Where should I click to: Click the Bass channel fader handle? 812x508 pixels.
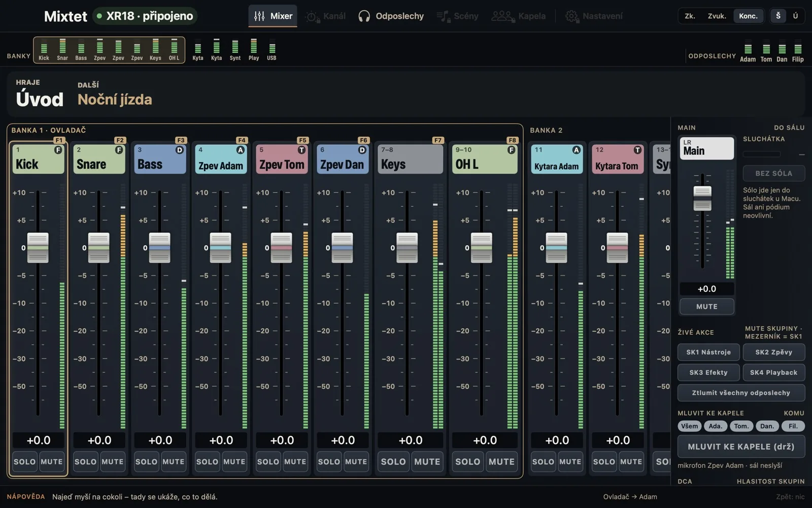point(159,247)
